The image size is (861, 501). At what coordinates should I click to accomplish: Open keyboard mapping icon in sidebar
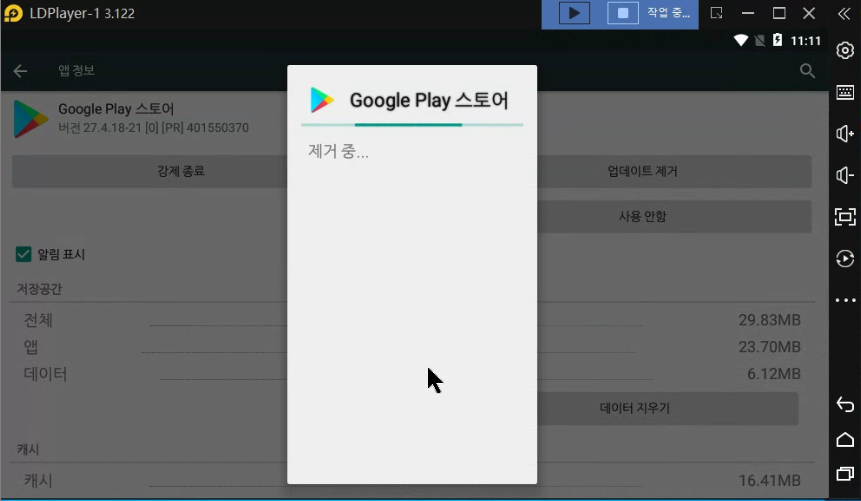click(845, 92)
